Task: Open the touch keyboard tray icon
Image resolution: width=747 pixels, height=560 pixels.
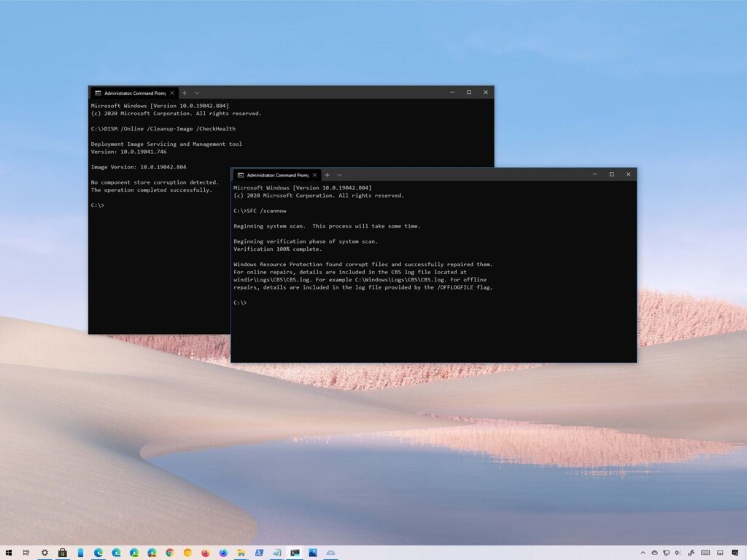Action: [x=705, y=553]
